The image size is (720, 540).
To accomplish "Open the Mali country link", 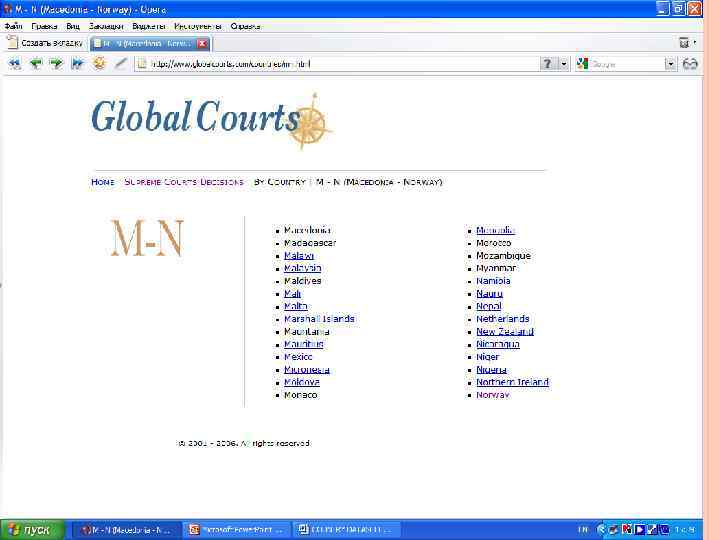I will [x=292, y=293].
